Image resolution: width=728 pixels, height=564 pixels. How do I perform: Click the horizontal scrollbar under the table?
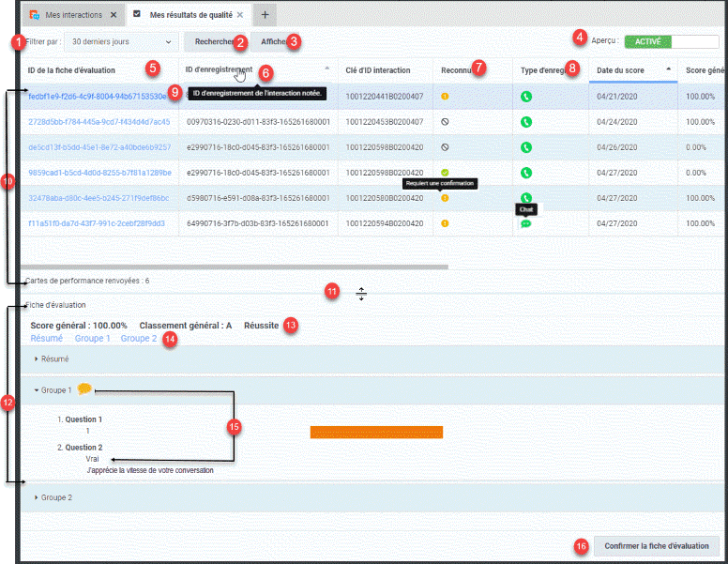point(235,267)
